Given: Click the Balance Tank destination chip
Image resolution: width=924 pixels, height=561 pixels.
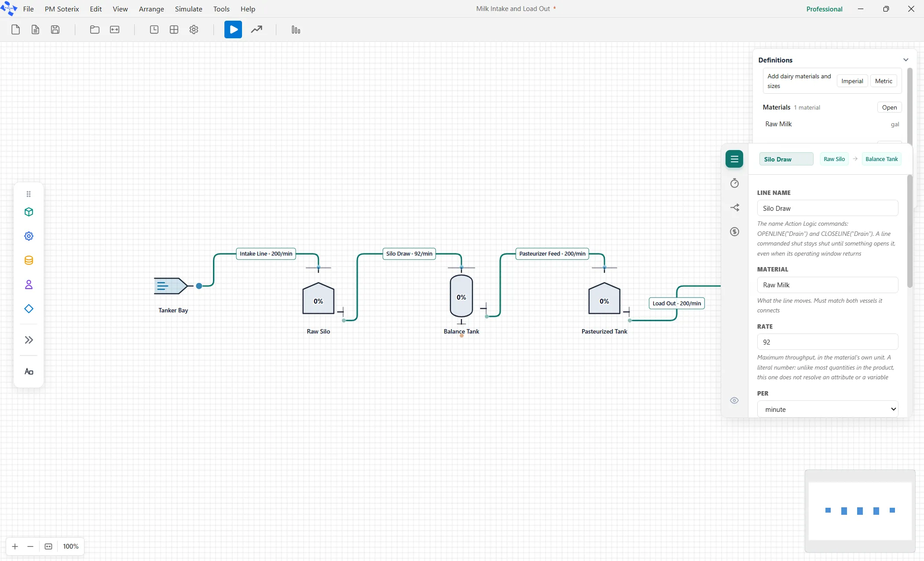Looking at the screenshot, I should click(x=881, y=159).
